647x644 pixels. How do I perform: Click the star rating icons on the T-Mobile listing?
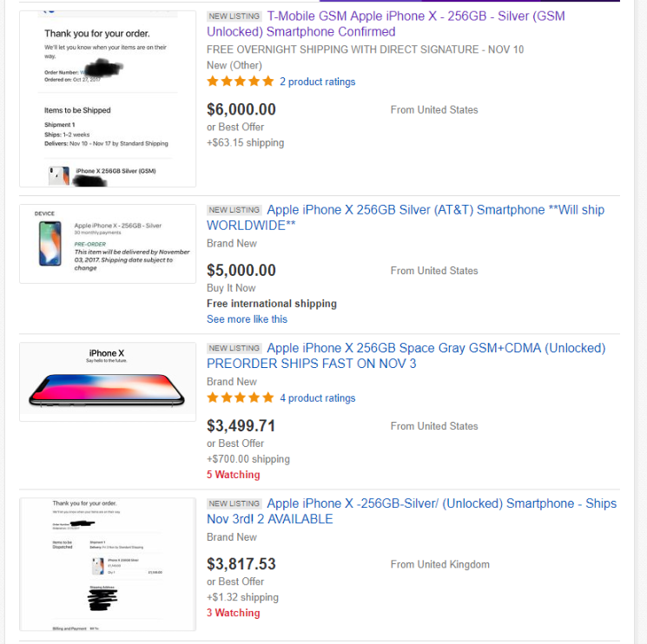(x=240, y=82)
